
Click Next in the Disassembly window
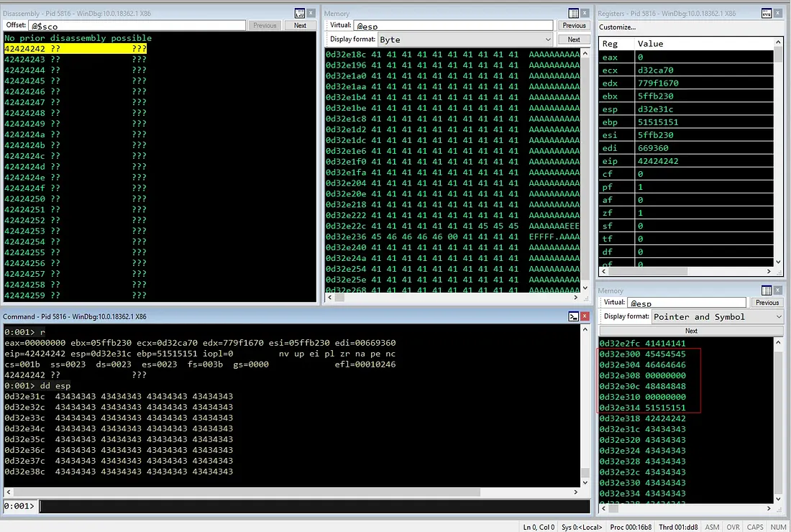[300, 25]
